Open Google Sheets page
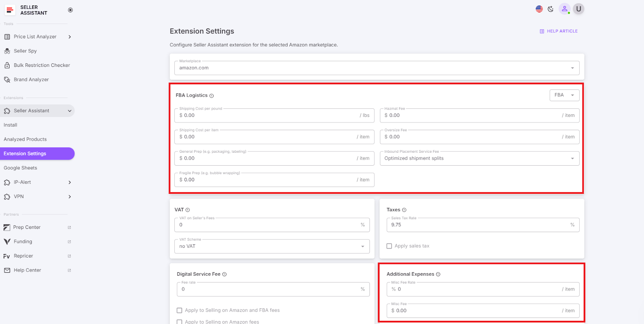 point(21,168)
